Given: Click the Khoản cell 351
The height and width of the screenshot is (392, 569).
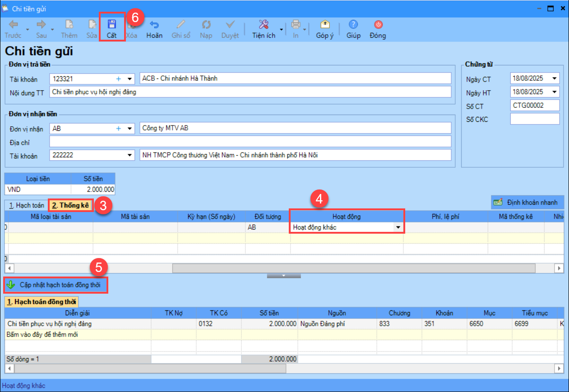Looking at the screenshot, I should pos(444,324).
